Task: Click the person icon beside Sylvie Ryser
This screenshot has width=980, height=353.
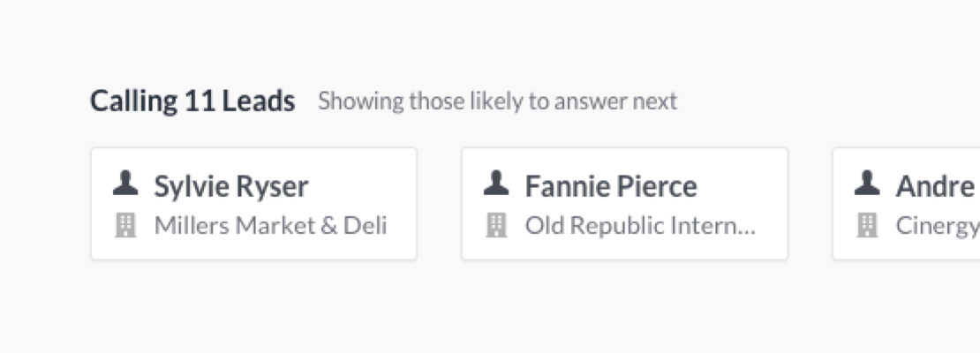Action: 125,183
